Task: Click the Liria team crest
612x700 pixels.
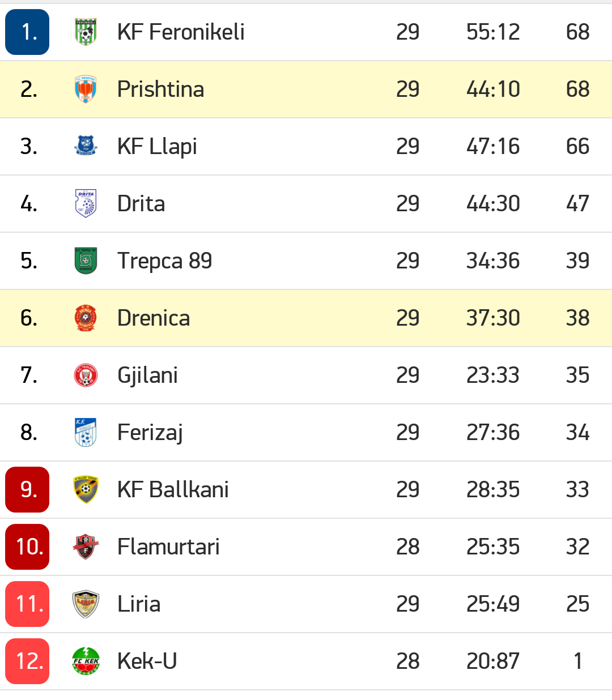Action: click(86, 604)
